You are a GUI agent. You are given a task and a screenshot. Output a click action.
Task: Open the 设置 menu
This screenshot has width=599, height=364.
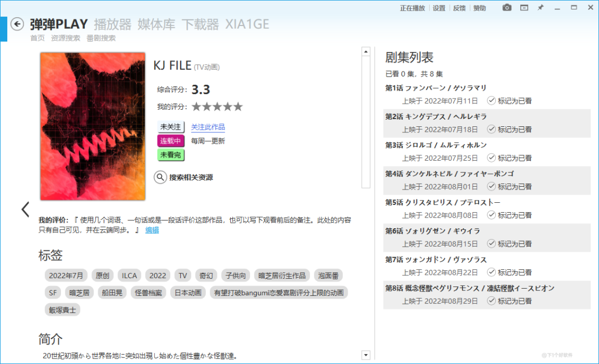[x=439, y=8]
